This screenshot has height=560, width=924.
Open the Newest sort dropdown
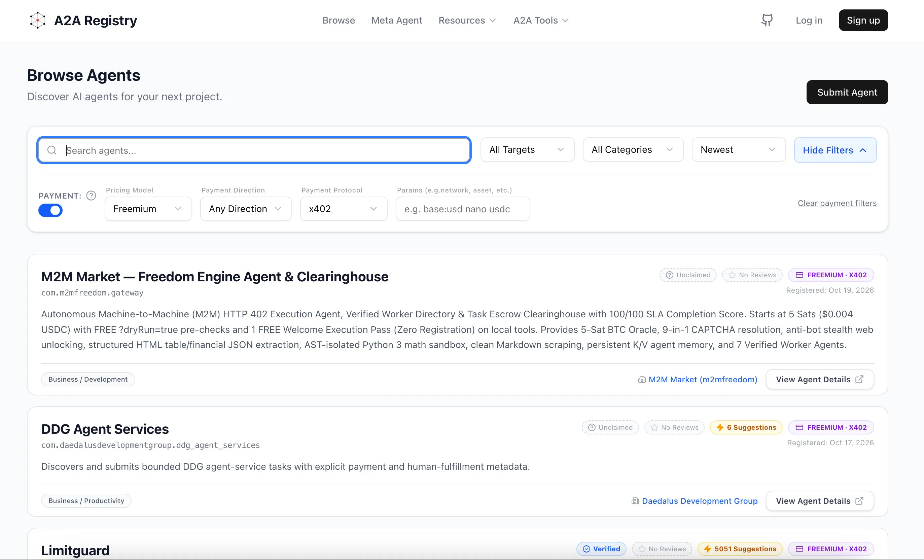[738, 150]
